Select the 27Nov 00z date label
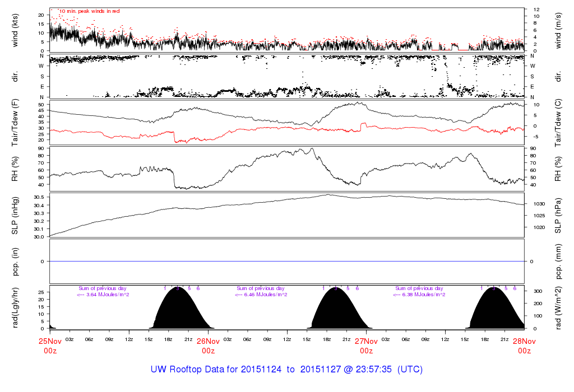Viewport: 574px width, 392px height. pyautogui.click(x=366, y=346)
